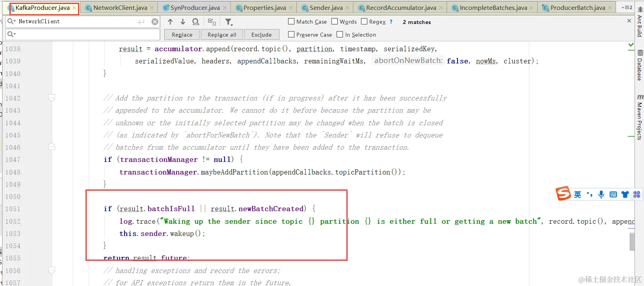Screen dimensions: 644x286
Task: Click Find All occurrences icon
Action: (195, 22)
